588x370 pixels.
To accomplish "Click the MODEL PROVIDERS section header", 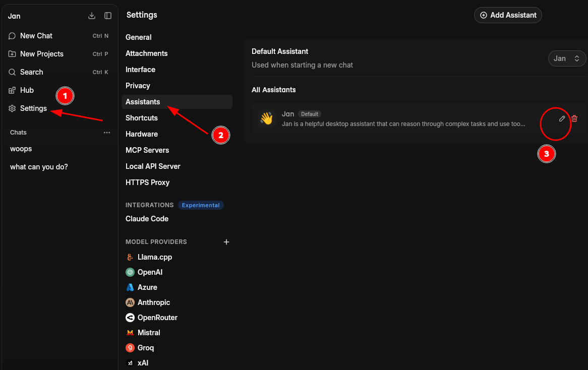I will tap(156, 242).
